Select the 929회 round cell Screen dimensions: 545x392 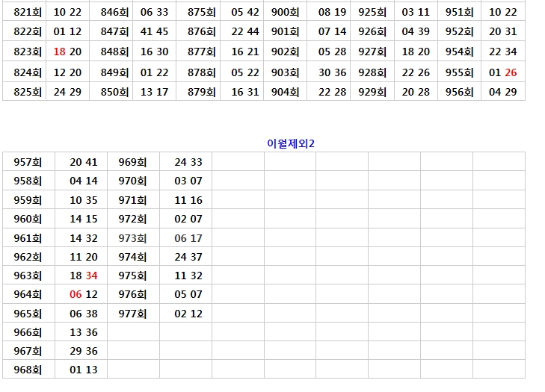(x=372, y=92)
